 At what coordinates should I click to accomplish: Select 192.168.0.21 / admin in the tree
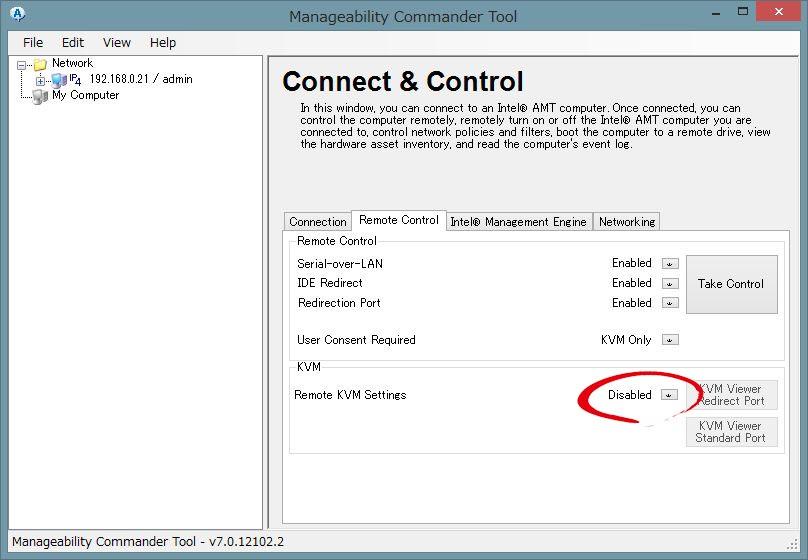141,79
